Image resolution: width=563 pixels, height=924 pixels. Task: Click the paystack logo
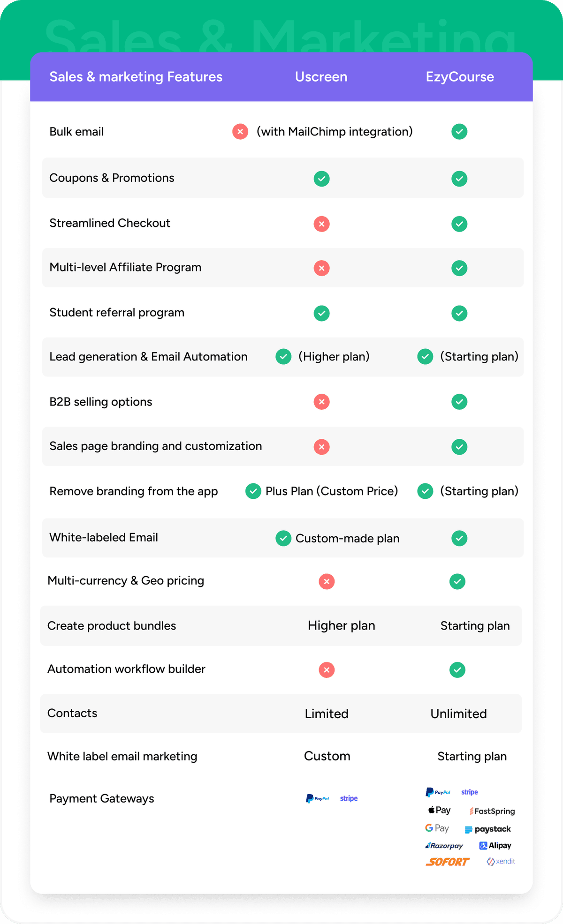(x=487, y=829)
